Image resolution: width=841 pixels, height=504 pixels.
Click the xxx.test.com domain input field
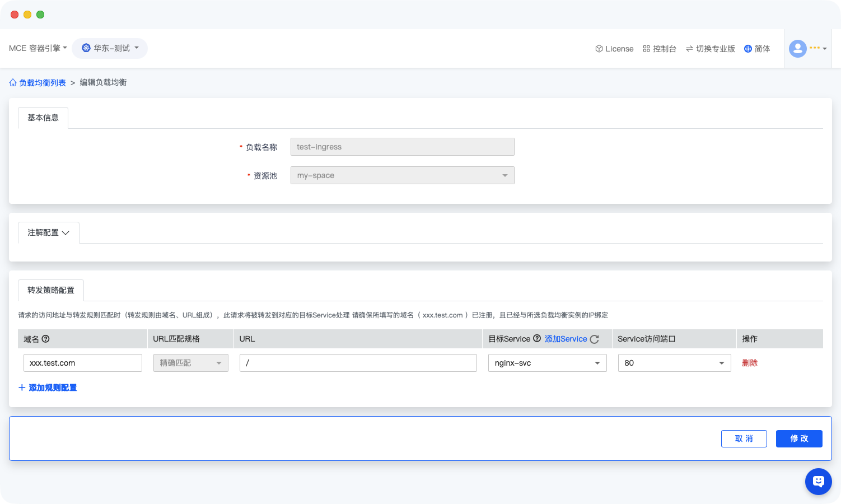point(83,363)
